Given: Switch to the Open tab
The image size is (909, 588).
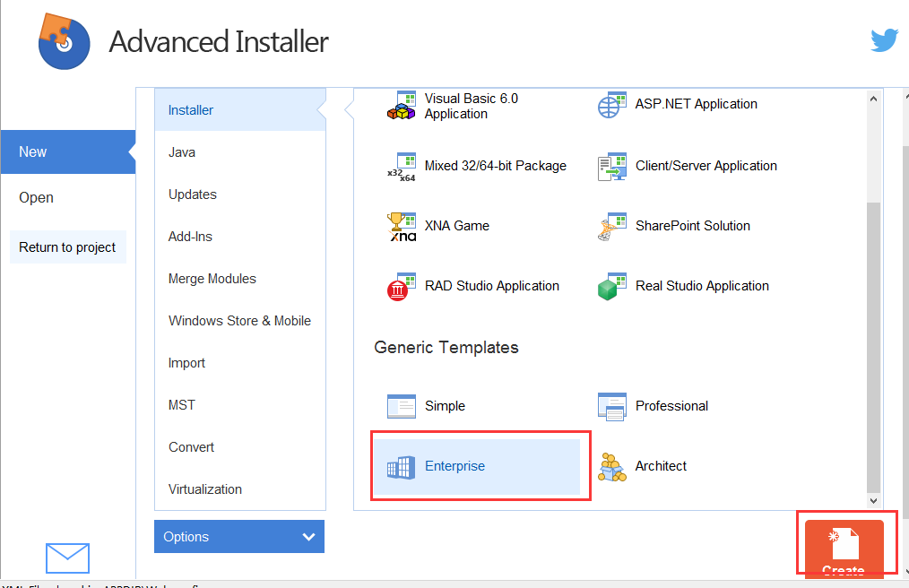Looking at the screenshot, I should tap(36, 198).
